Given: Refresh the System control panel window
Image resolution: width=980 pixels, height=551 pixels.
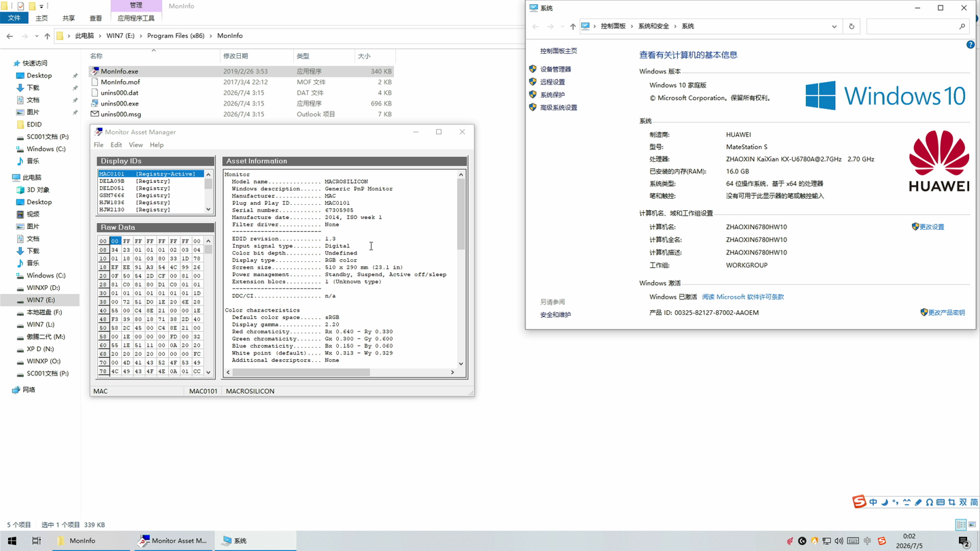Looking at the screenshot, I should click(851, 27).
